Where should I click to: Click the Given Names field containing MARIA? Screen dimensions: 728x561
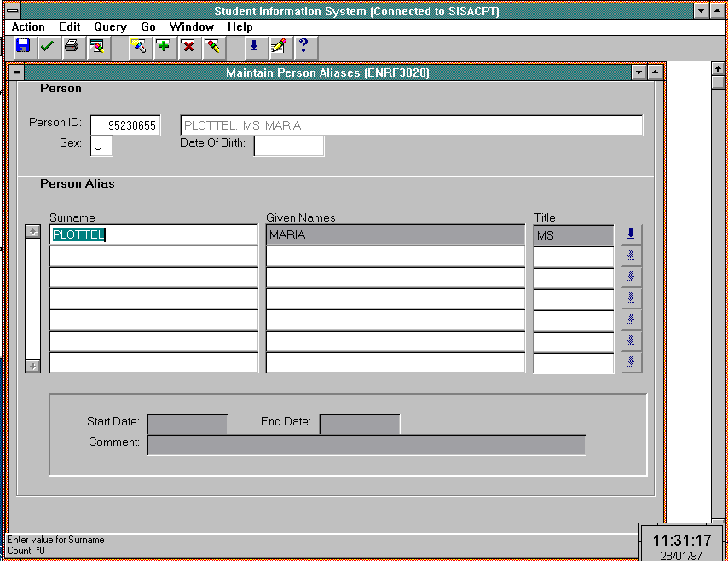pyautogui.click(x=395, y=234)
